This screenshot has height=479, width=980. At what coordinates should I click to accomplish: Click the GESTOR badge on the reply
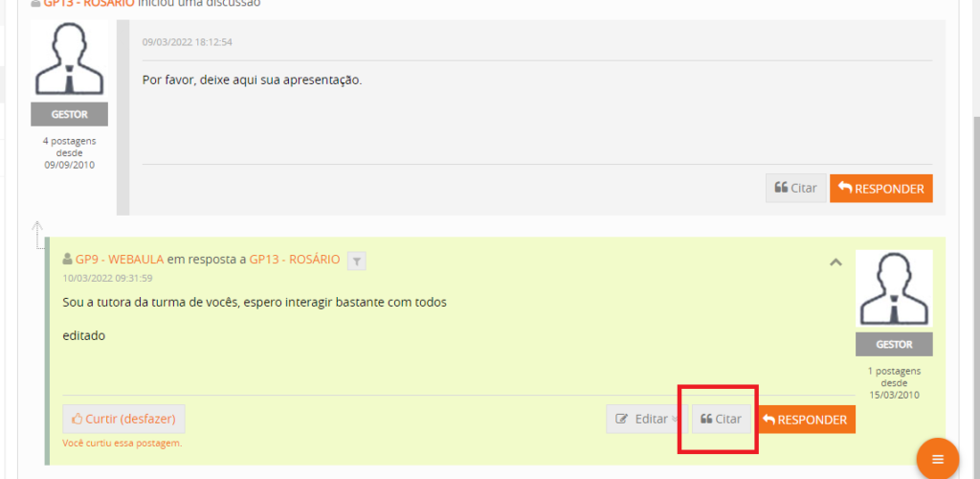pos(894,344)
